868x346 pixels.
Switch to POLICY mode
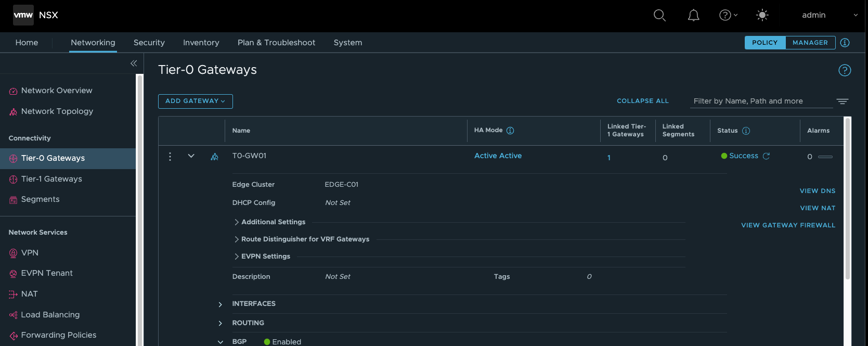coord(765,43)
